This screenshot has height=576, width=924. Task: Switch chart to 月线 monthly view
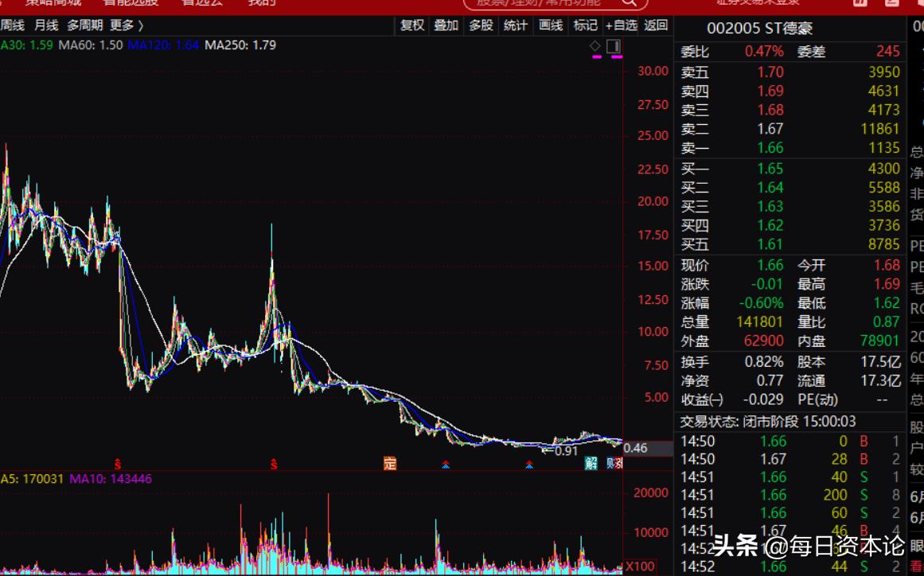coord(46,25)
